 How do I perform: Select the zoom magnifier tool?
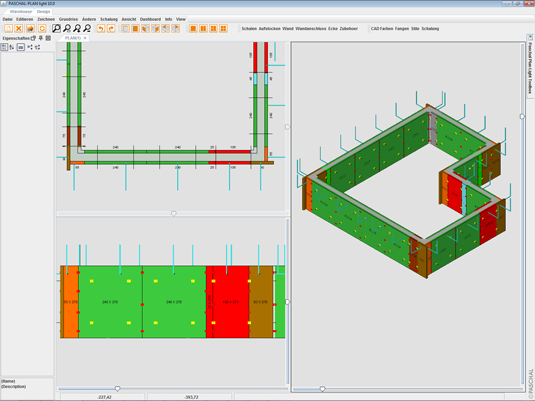56,29
